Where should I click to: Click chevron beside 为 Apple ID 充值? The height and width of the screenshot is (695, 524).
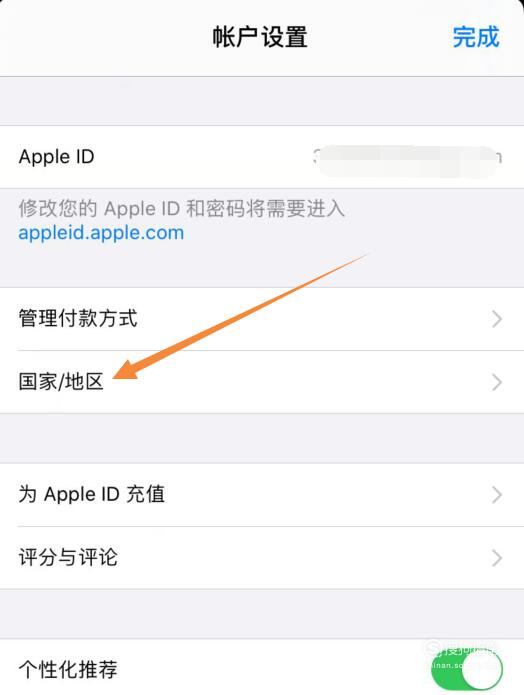(497, 495)
